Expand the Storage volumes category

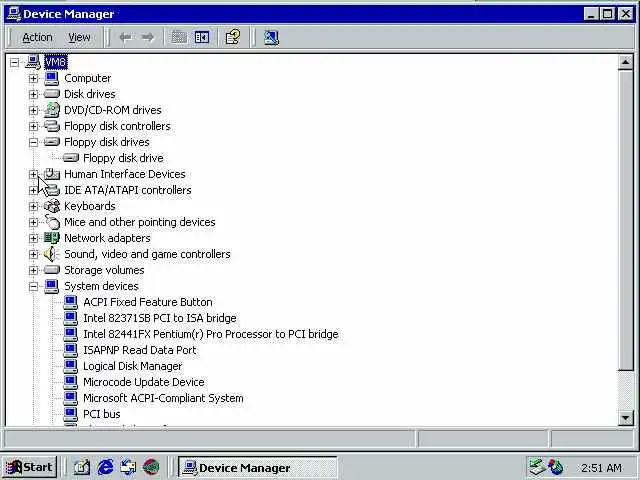click(x=33, y=270)
